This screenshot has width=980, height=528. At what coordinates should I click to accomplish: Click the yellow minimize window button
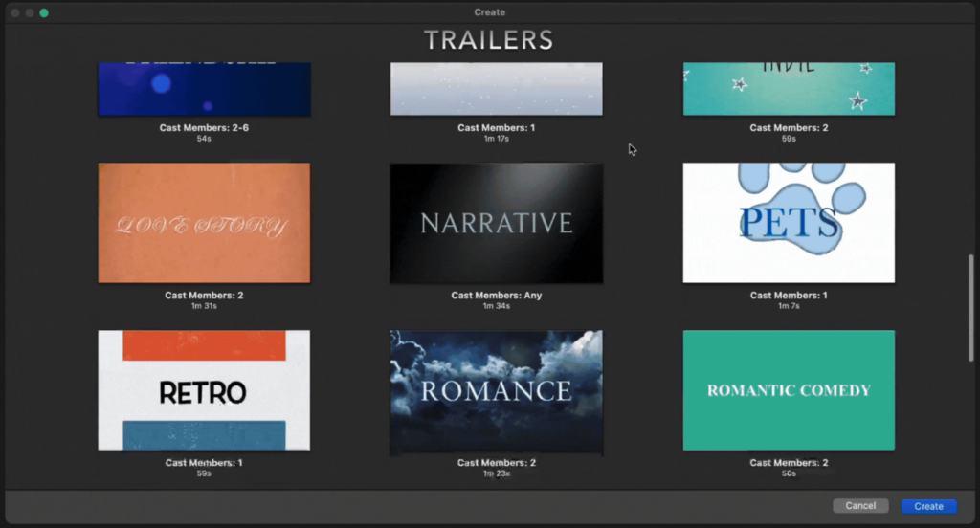(30, 12)
